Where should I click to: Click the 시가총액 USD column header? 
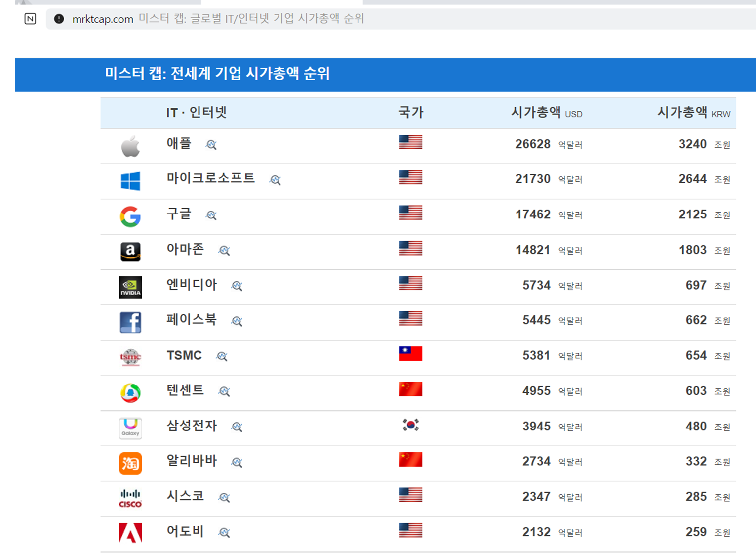[547, 113]
